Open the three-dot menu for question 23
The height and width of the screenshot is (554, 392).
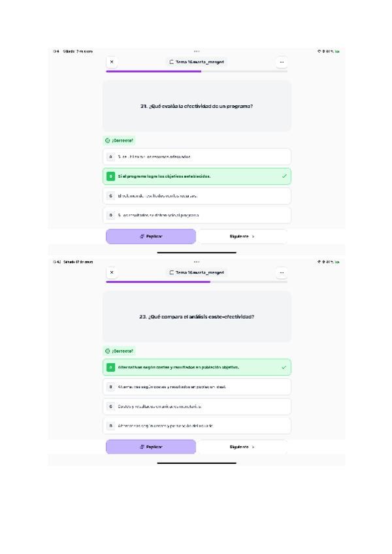(282, 272)
